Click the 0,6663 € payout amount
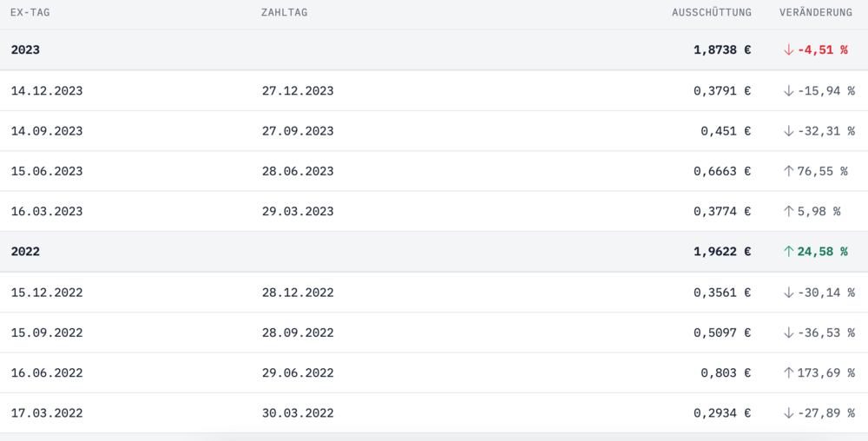This screenshot has width=868, height=441. [x=722, y=171]
